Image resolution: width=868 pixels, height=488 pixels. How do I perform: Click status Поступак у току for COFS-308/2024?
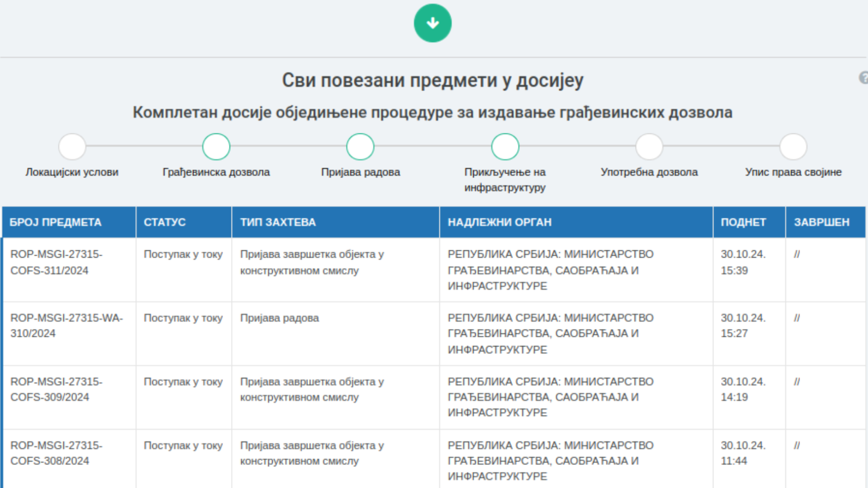[183, 446]
